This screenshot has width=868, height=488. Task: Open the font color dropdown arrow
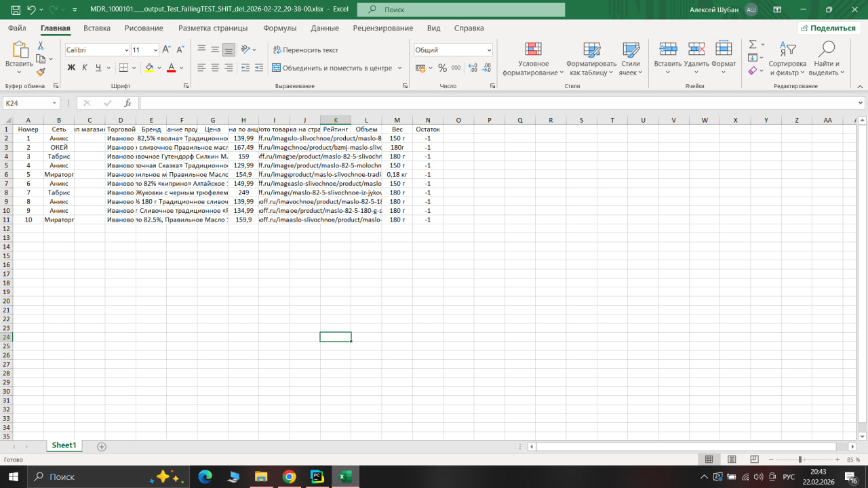point(182,68)
